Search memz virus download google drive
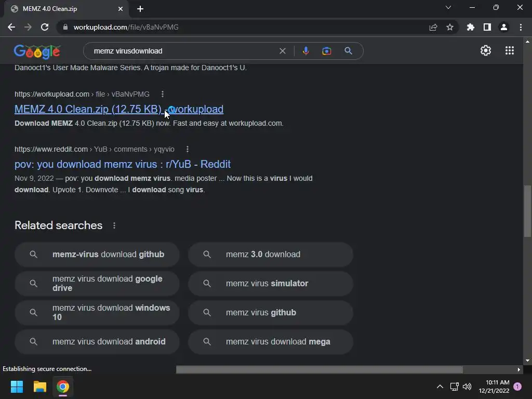 pyautogui.click(x=97, y=283)
